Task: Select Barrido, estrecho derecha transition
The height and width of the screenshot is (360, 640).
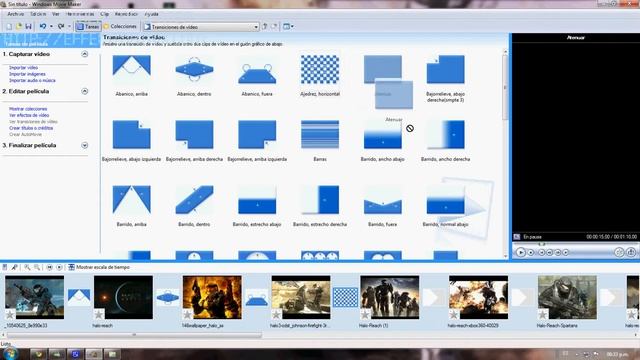Action: tap(320, 206)
